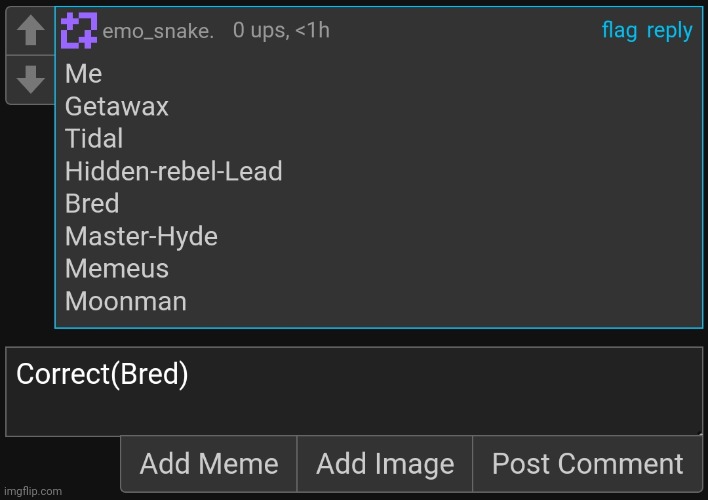Submit with the Post Comment button

pos(587,464)
